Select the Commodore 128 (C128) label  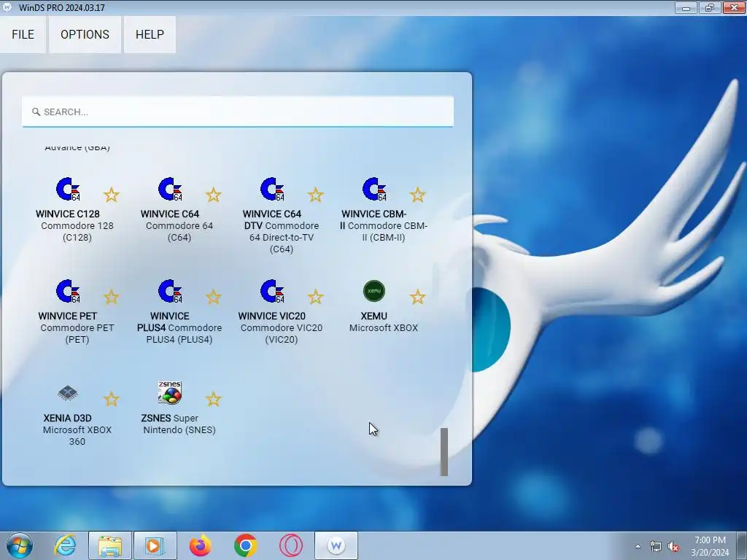pos(77,231)
